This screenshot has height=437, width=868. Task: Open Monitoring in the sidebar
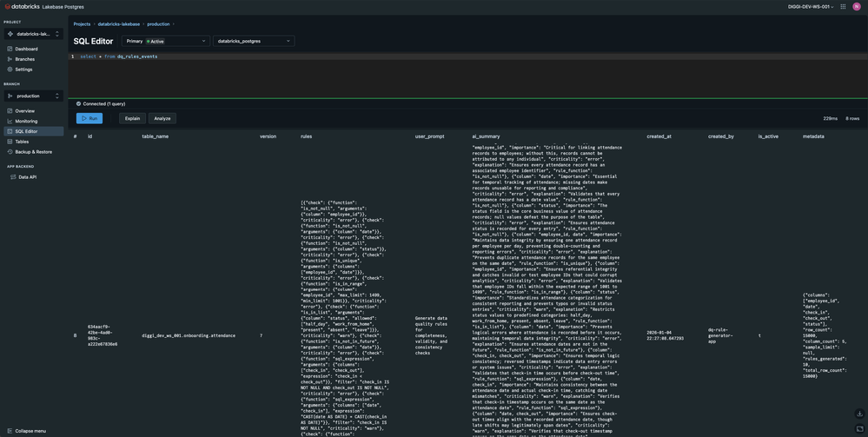pos(26,122)
